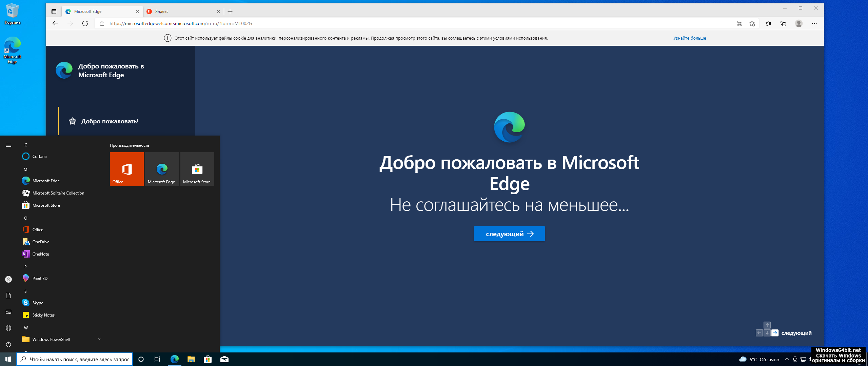The image size is (868, 366).
Task: Add page to favorites star icon
Action: pos(752,23)
